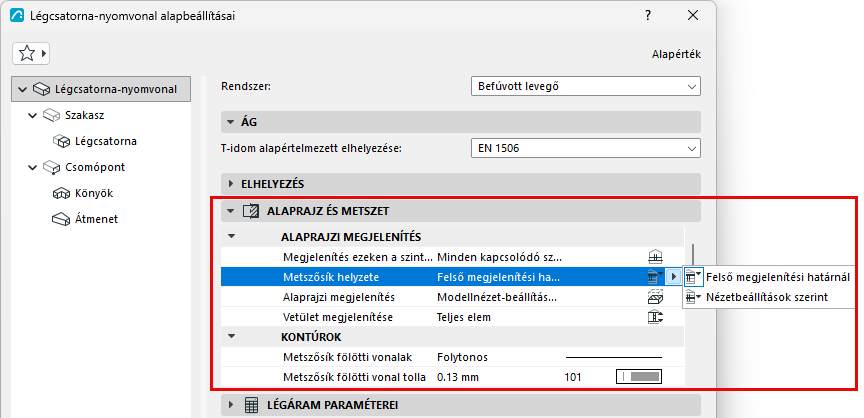Click the Átmenet transition icon
Screen dimensions: 864x418
tap(61, 219)
